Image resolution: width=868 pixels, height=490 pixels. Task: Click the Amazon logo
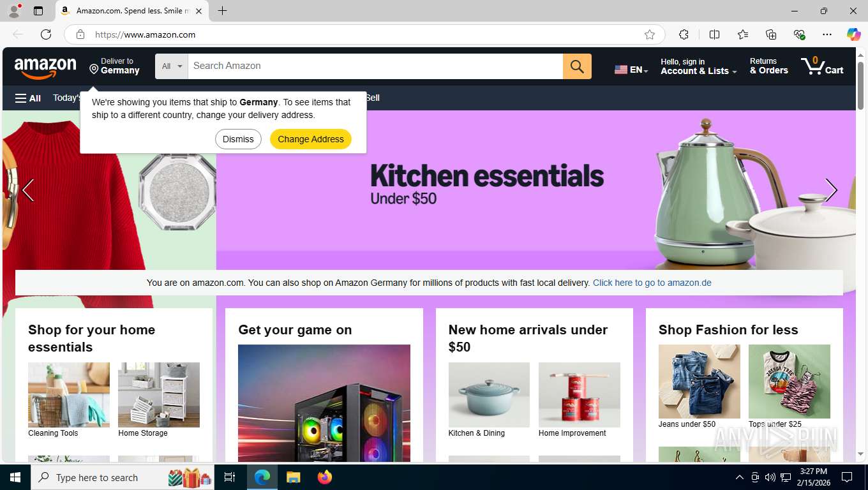point(45,67)
